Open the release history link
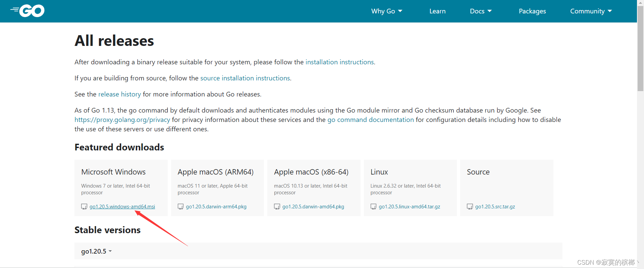This screenshot has height=269, width=644. [x=119, y=94]
